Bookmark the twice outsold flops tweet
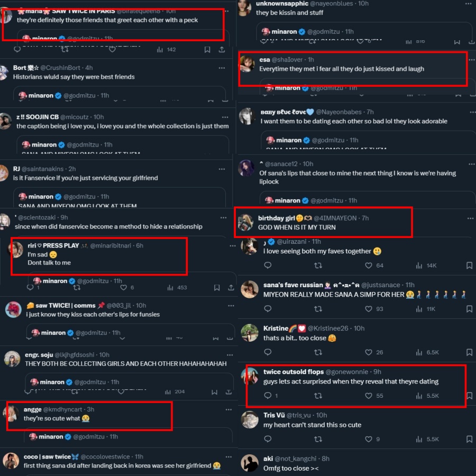476x476 pixels. point(469,396)
